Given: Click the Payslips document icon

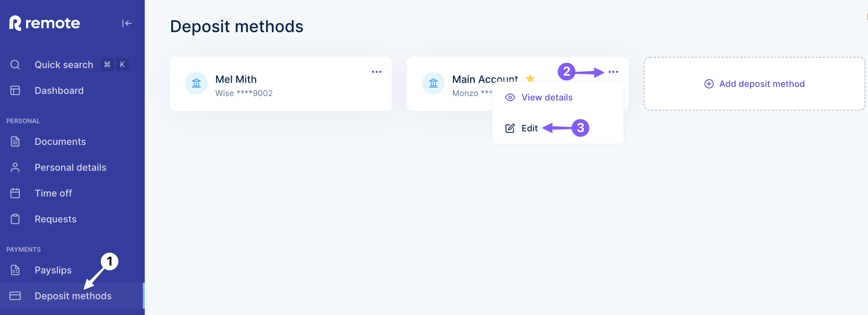Looking at the screenshot, I should point(15,270).
